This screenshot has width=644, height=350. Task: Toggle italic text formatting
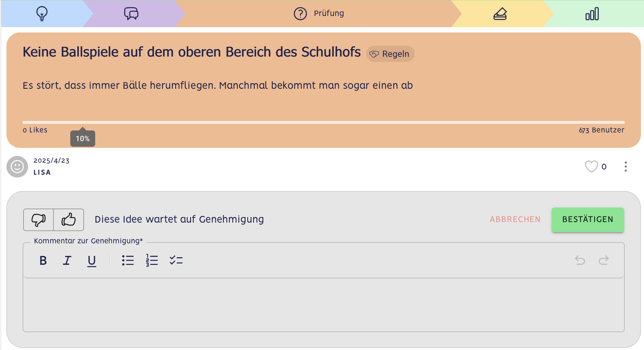pos(67,261)
